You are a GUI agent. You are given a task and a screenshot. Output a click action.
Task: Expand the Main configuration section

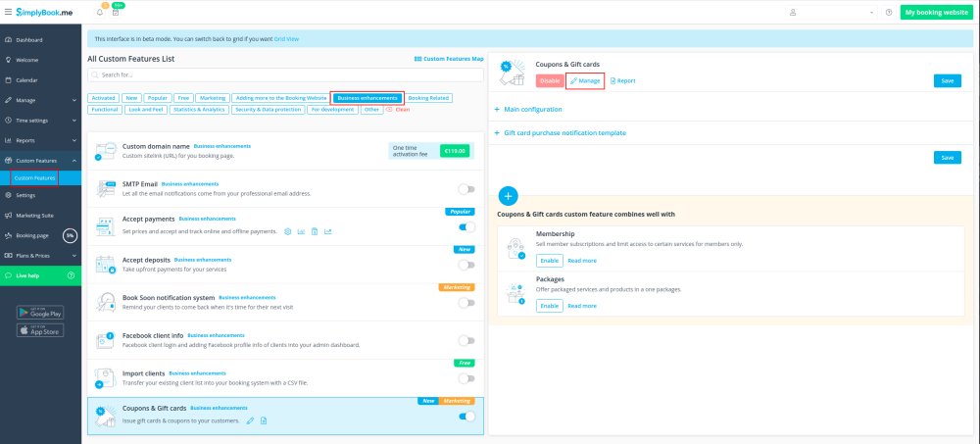(x=532, y=109)
